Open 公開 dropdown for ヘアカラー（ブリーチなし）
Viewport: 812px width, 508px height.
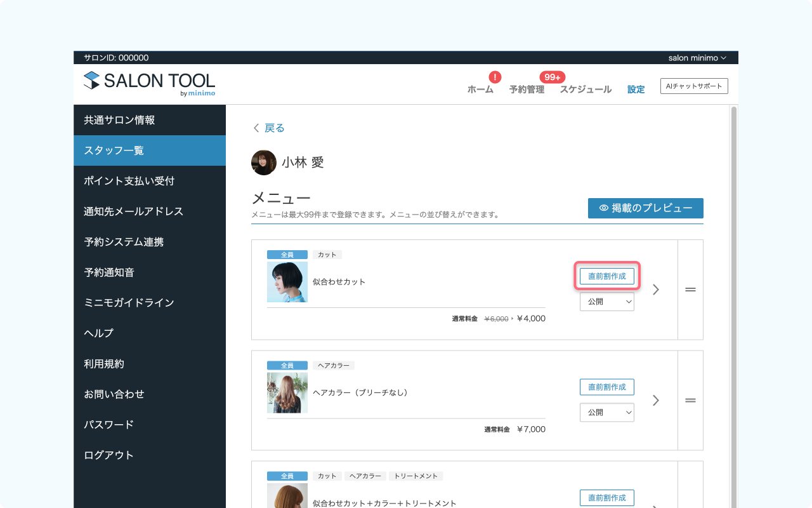[607, 413]
